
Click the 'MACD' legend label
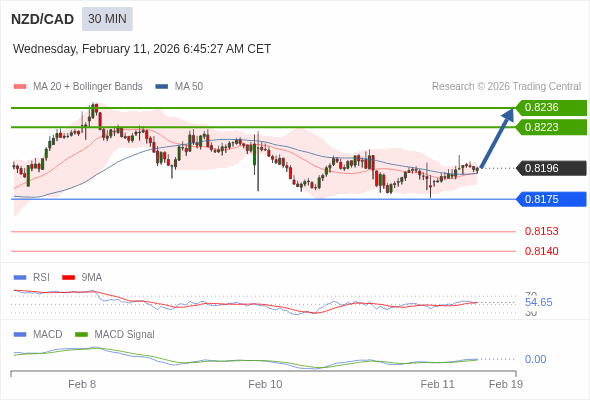coord(48,334)
